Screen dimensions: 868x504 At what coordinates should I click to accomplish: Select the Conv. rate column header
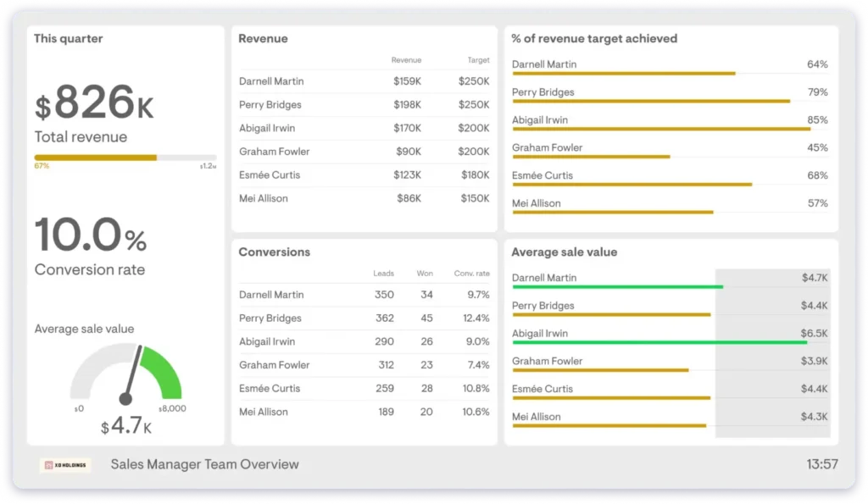(470, 273)
